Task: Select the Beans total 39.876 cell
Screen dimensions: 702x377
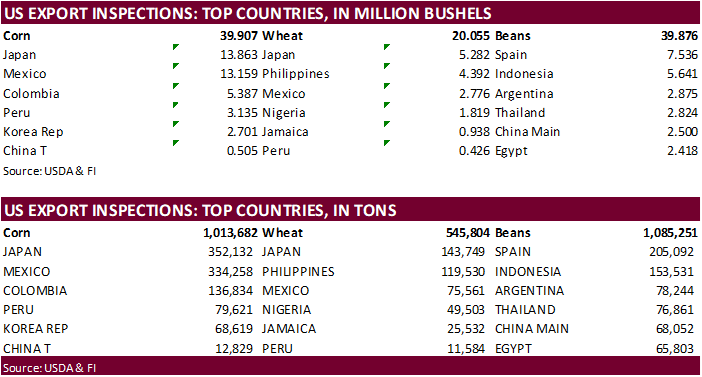Action: (679, 36)
